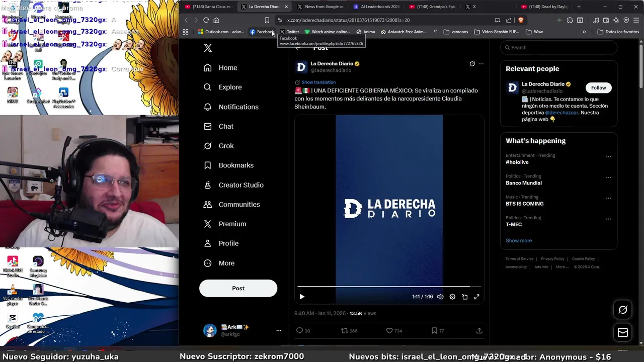The height and width of the screenshot is (362, 644).
Task: Click the large Post button
Action: 238,288
